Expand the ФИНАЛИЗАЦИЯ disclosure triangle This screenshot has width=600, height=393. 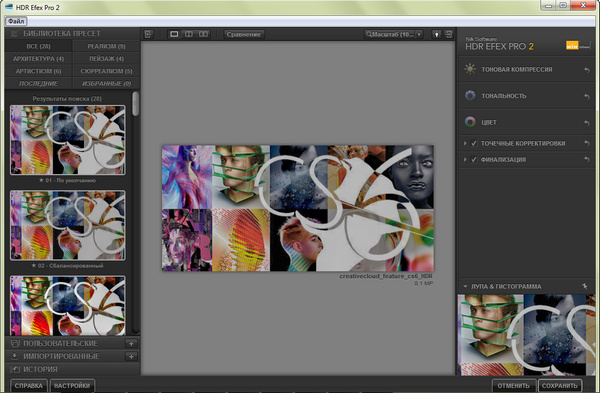coord(465,160)
